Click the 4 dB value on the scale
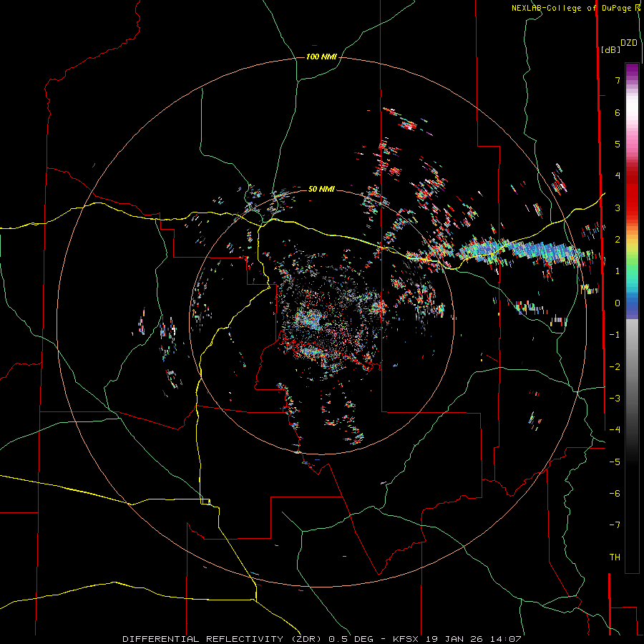Image resolution: width=644 pixels, height=644 pixels. coord(618,176)
